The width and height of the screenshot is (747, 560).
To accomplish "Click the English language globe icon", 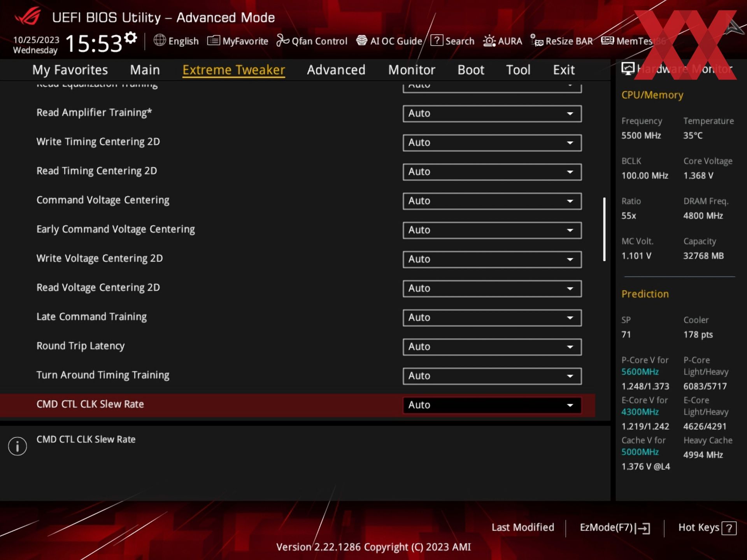I will (160, 40).
